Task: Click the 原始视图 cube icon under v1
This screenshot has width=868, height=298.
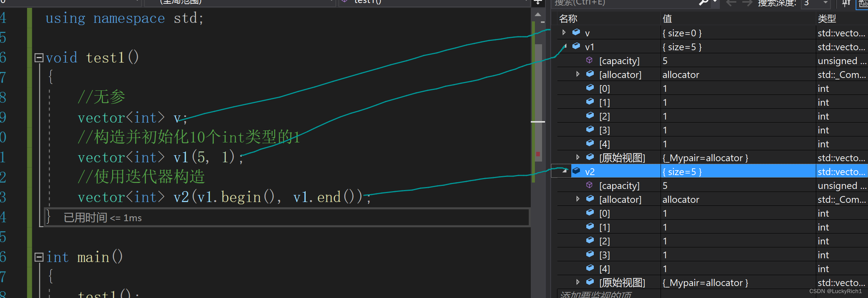Action: point(590,157)
